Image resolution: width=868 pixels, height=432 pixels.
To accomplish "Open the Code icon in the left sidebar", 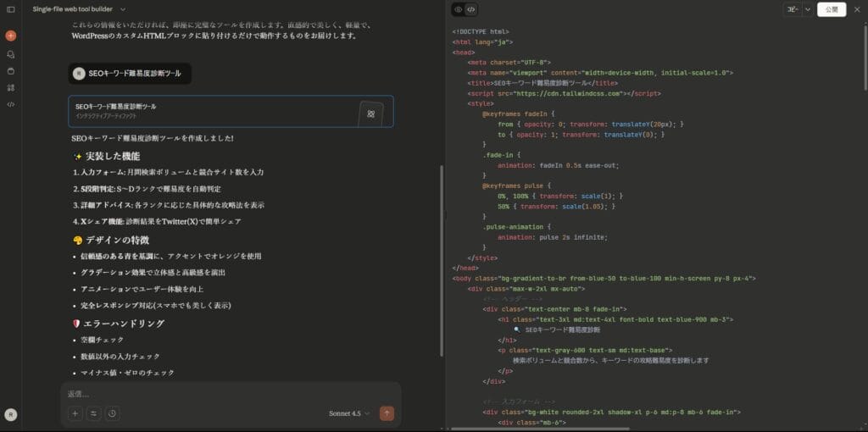I will (x=10, y=104).
